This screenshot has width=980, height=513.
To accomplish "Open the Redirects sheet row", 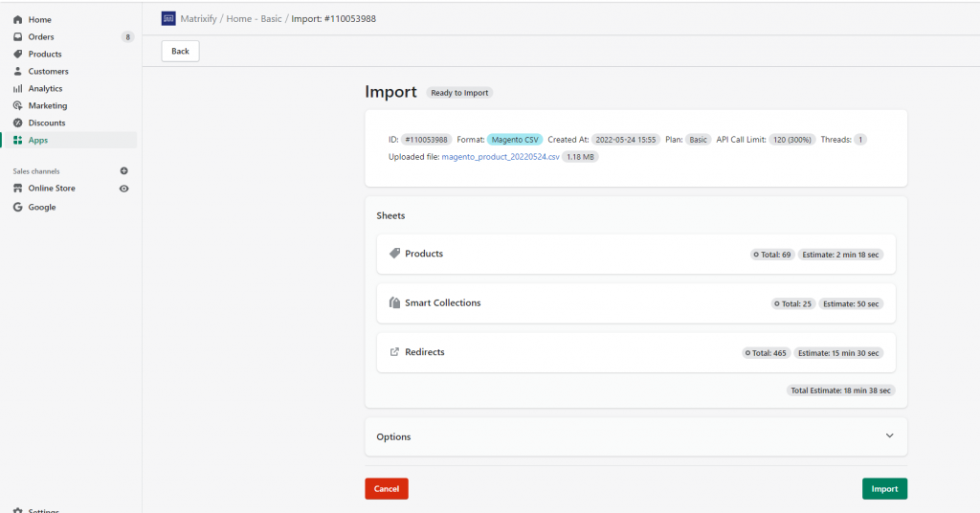I will 635,353.
